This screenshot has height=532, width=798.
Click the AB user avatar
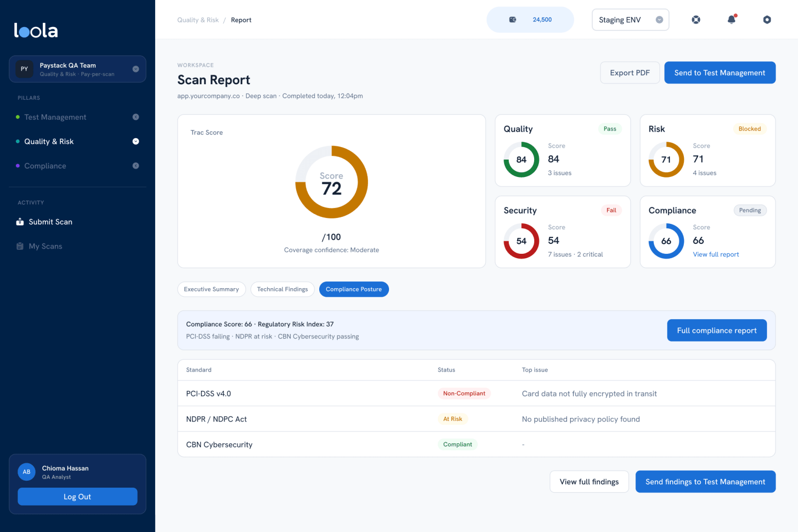click(x=26, y=472)
